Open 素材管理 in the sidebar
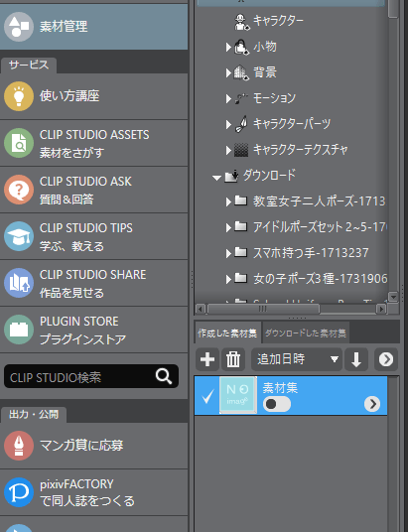 [93, 27]
